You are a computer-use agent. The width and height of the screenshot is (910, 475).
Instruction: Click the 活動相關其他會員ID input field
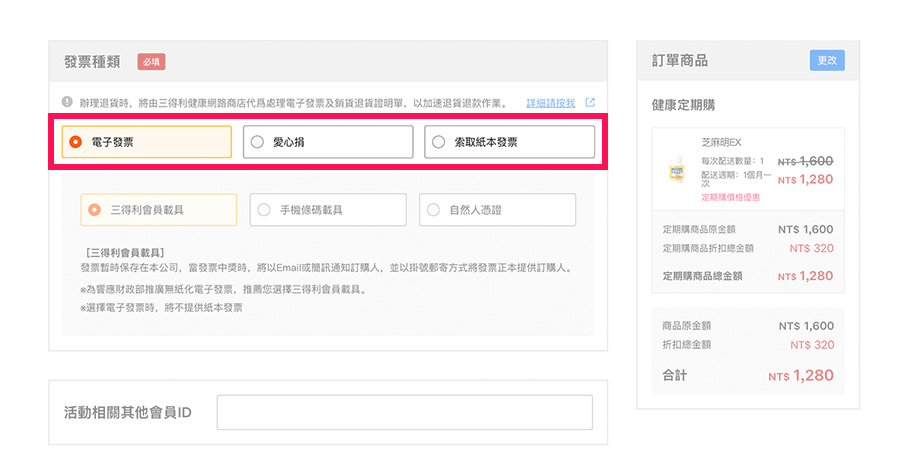pos(404,412)
